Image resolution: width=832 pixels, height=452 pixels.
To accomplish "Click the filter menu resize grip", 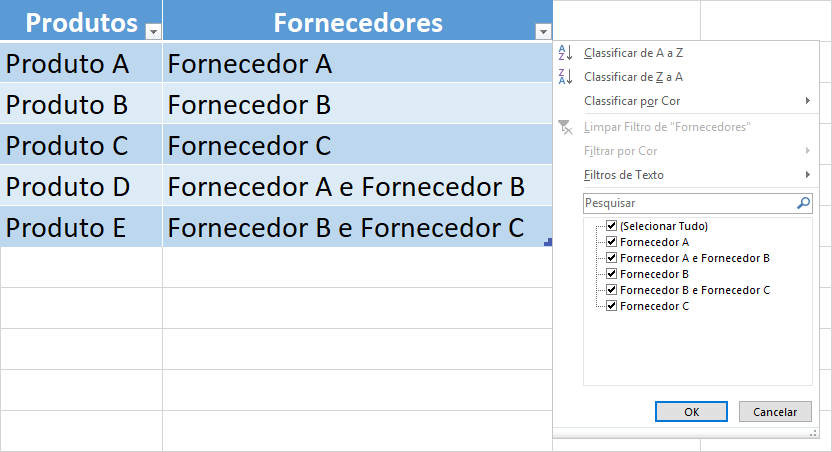I will (813, 433).
